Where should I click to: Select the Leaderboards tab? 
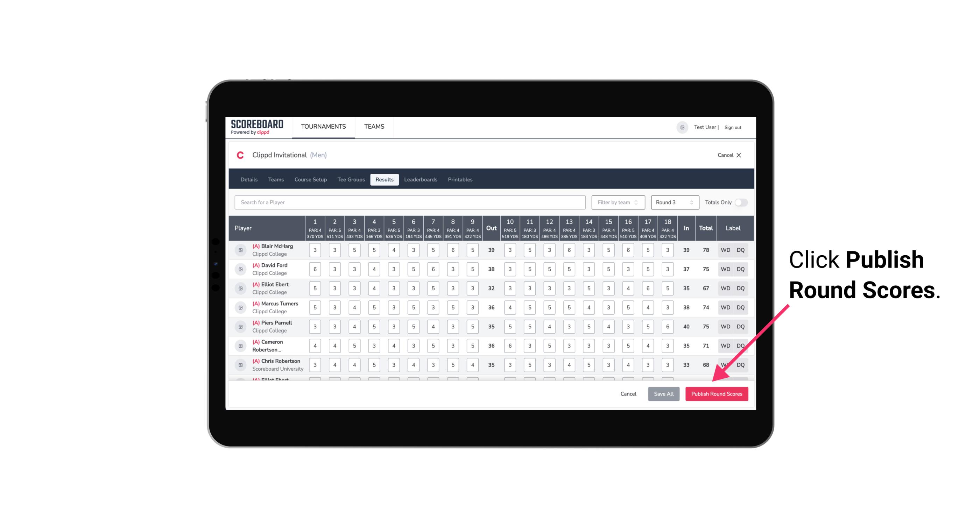click(x=421, y=180)
